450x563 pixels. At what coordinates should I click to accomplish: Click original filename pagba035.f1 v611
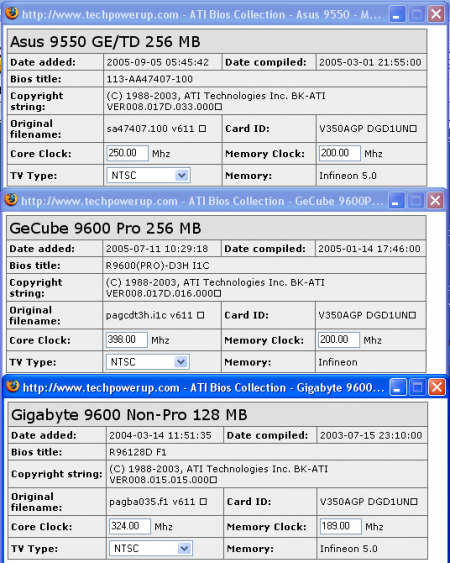click(158, 502)
